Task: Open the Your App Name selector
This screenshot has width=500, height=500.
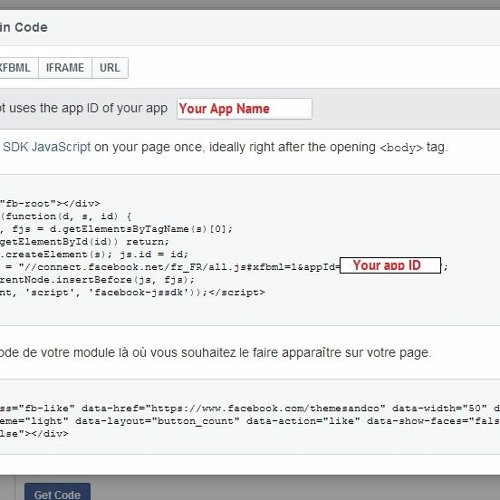Action: [x=244, y=109]
